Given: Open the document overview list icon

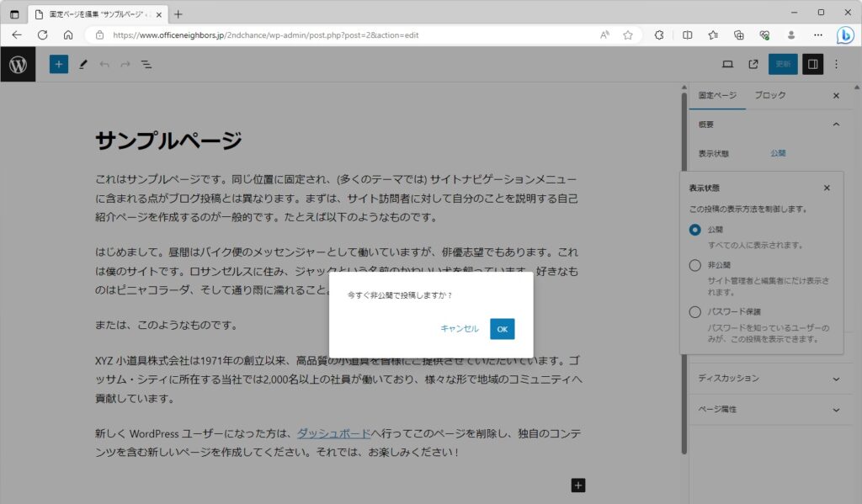Looking at the screenshot, I should click(146, 64).
